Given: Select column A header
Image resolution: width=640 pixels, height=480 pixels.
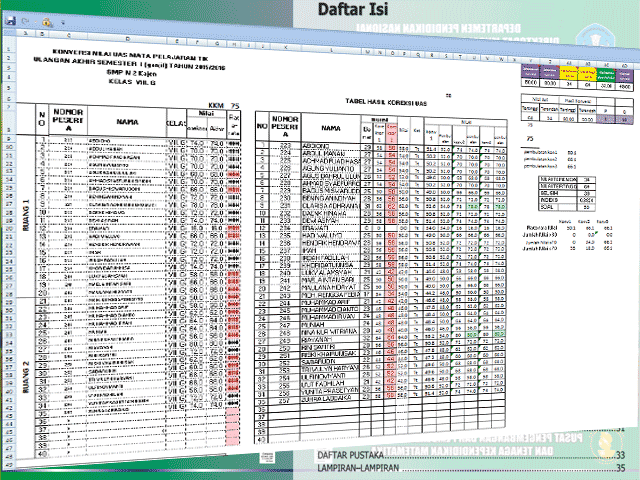Looking at the screenshot, I should (26, 33).
